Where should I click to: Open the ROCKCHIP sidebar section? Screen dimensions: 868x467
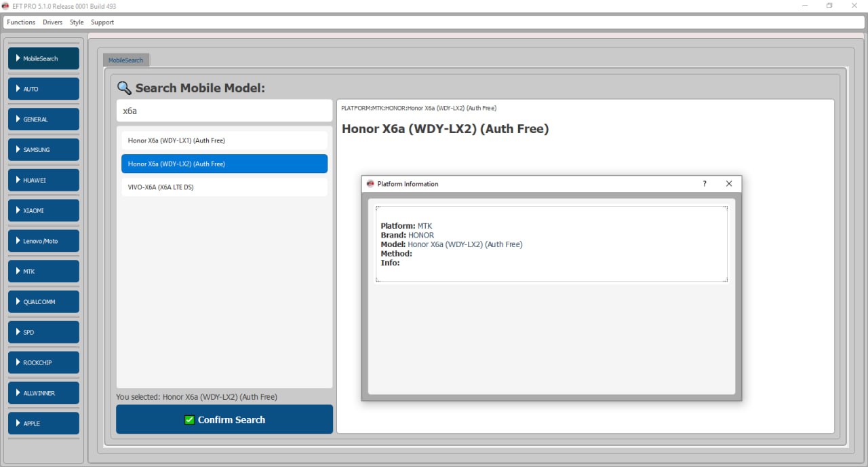(x=43, y=362)
